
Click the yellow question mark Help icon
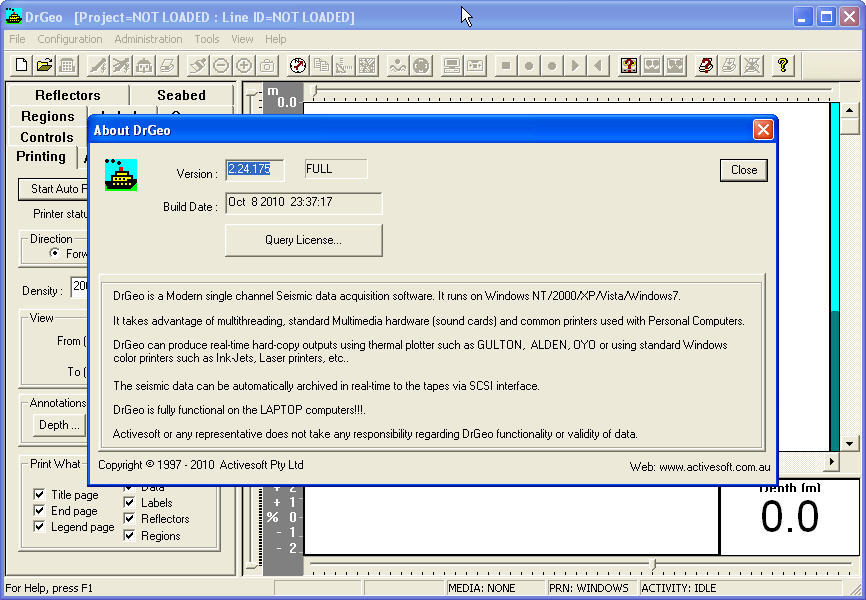[783, 65]
